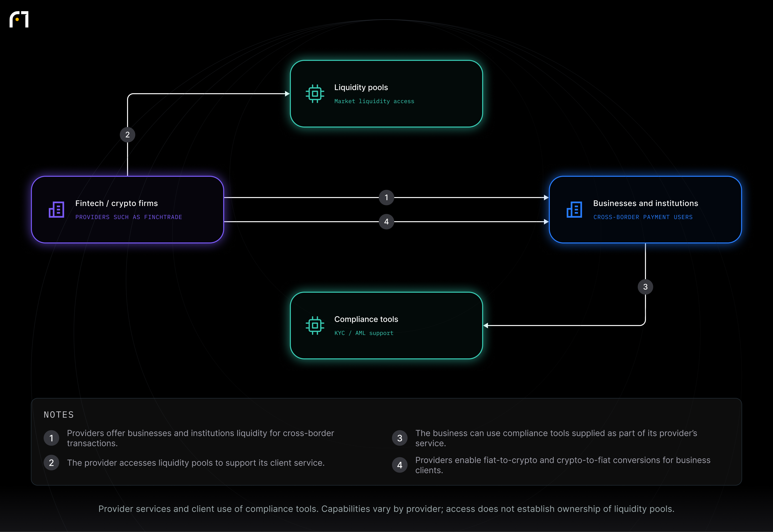Image resolution: width=773 pixels, height=532 pixels.
Task: Click the building icon in Businesses and institutions card
Action: [574, 210]
